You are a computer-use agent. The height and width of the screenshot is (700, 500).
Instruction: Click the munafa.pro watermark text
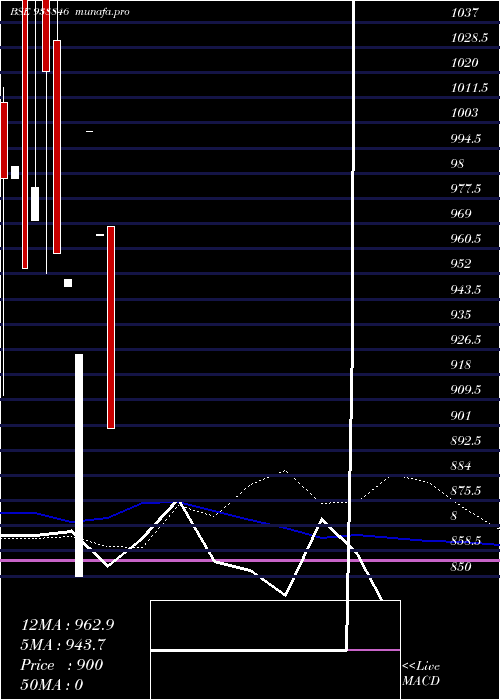point(102,12)
